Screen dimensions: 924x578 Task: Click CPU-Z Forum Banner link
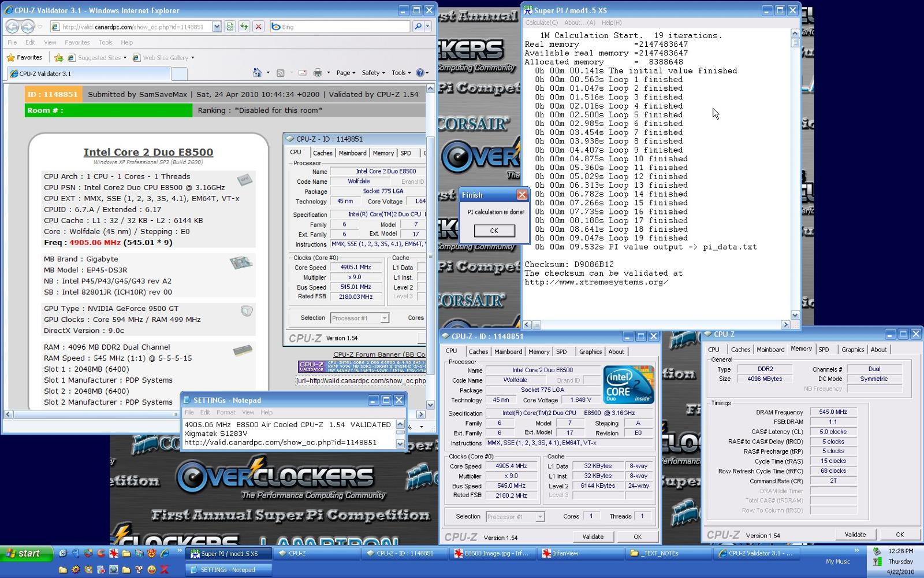pyautogui.click(x=379, y=354)
